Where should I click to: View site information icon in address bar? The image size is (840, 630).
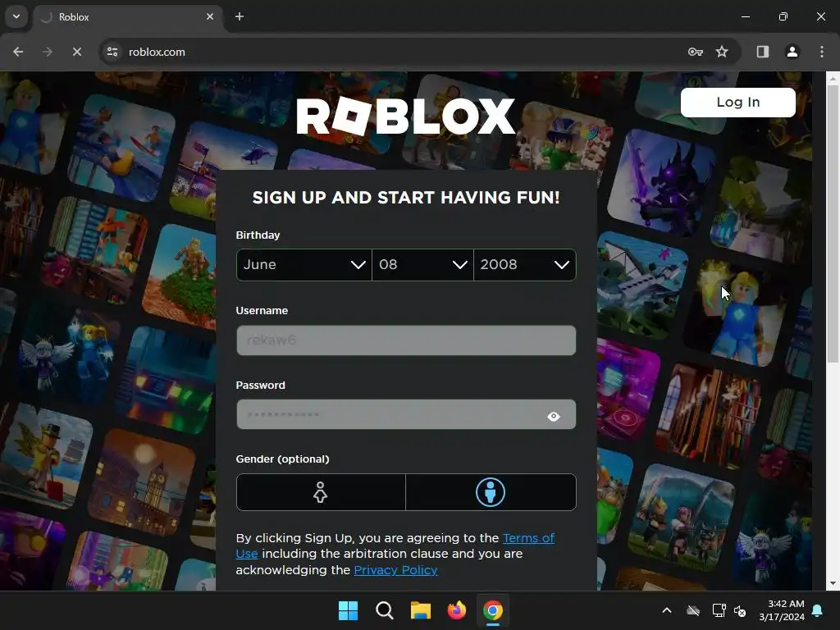tap(112, 52)
